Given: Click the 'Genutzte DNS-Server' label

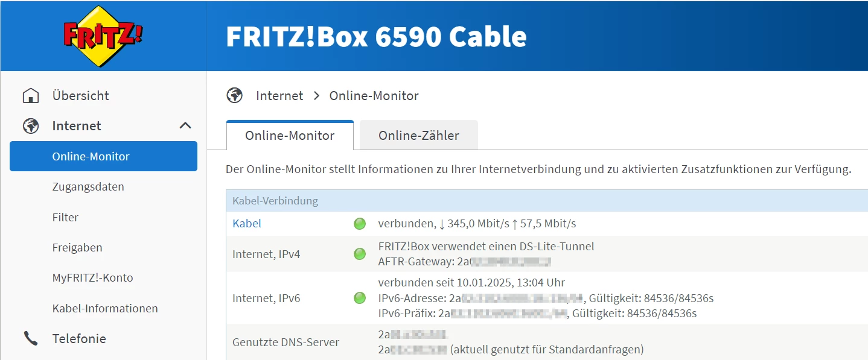Looking at the screenshot, I should 286,342.
